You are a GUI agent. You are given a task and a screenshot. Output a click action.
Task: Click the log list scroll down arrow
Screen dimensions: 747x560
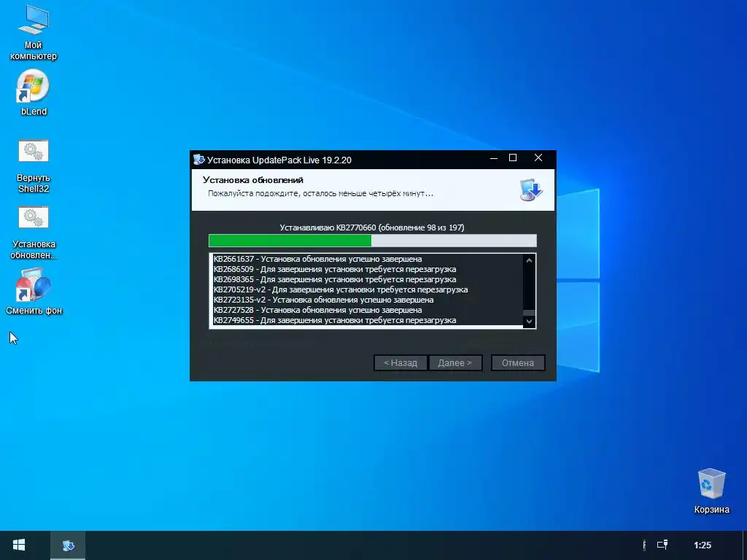point(529,322)
